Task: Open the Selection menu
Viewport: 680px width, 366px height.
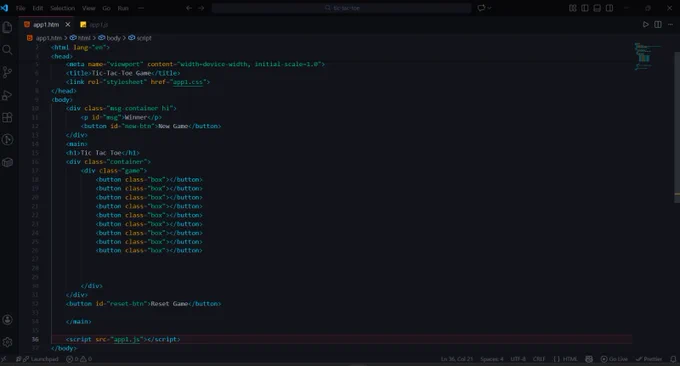Action: 62,8
